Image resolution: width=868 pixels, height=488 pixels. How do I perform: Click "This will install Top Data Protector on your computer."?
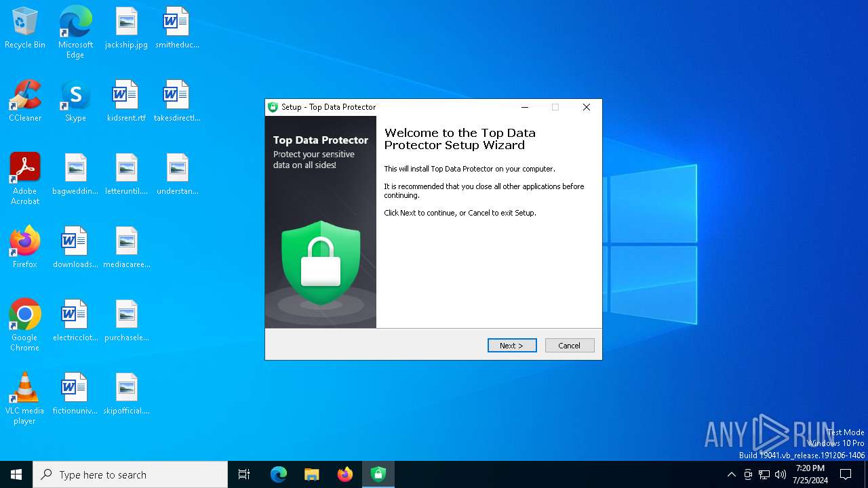469,169
